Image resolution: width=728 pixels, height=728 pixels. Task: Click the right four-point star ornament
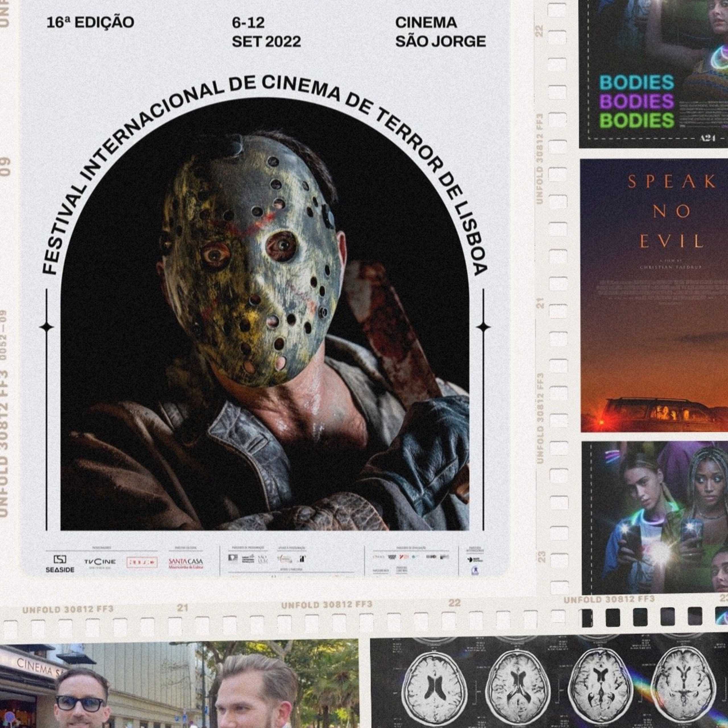point(483,327)
